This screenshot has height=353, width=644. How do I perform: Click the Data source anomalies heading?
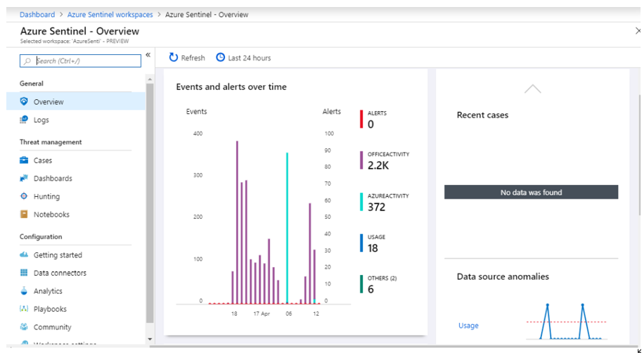503,276
